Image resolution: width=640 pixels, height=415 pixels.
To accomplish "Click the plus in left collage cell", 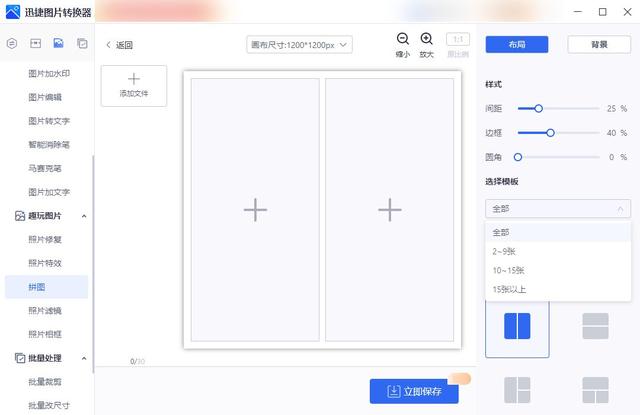I will 255,210.
